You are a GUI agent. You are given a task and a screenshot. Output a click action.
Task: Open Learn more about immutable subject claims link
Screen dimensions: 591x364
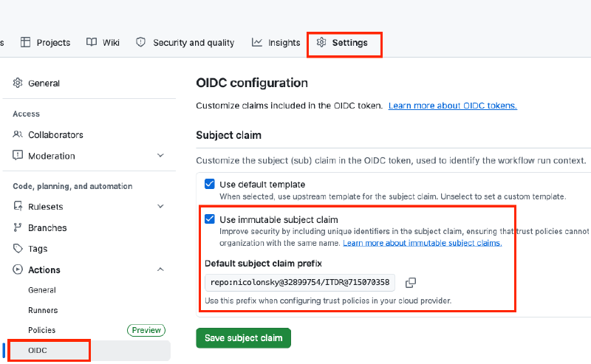click(422, 243)
